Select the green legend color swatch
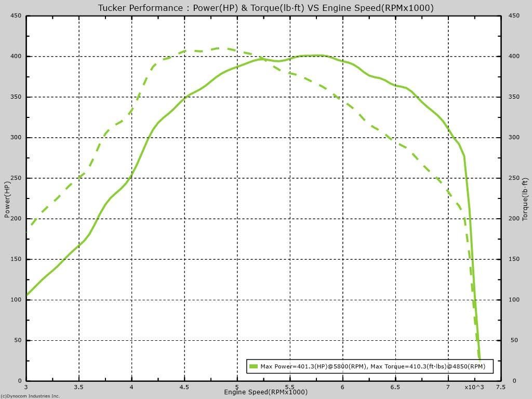 tap(254, 366)
